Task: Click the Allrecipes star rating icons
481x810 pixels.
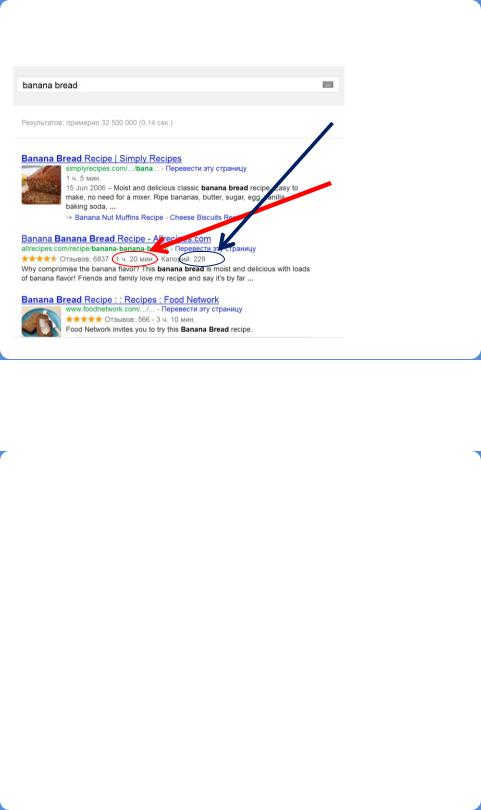Action: coord(39,258)
